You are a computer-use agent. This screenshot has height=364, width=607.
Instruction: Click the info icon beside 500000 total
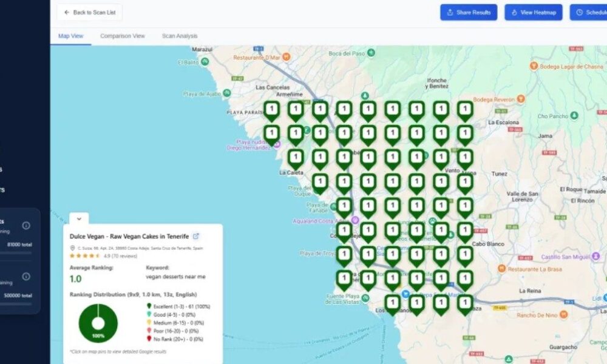point(26,276)
